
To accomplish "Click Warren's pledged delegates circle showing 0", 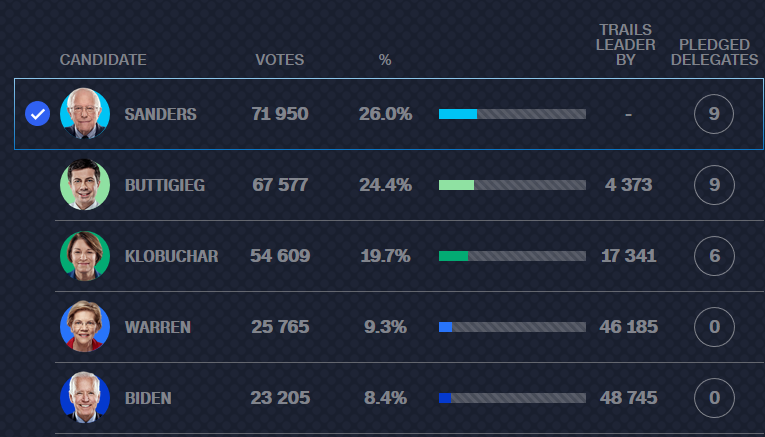I will pos(714,327).
